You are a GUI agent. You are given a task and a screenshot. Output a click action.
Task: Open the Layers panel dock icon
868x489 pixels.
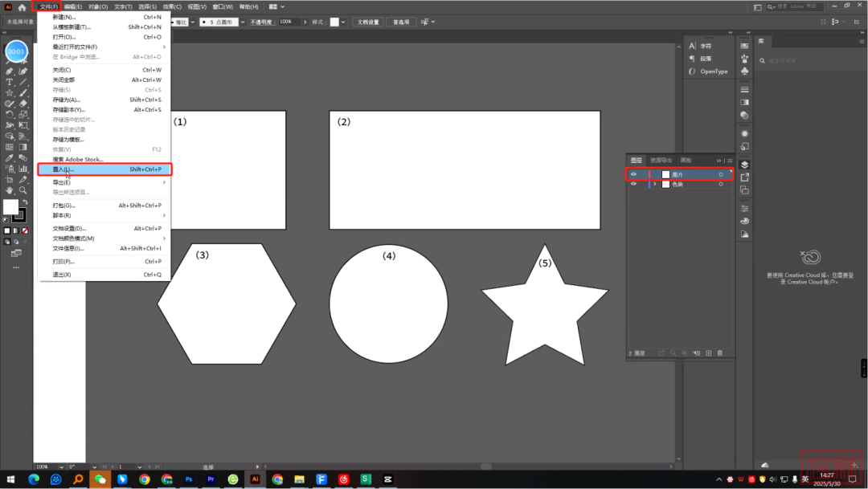click(744, 165)
